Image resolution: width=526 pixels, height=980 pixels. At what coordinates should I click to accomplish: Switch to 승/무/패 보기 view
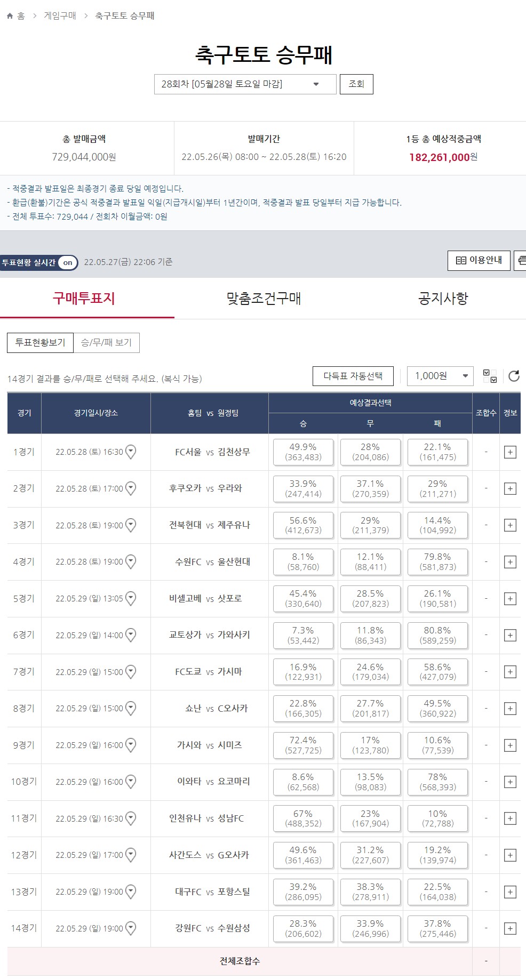[x=106, y=343]
